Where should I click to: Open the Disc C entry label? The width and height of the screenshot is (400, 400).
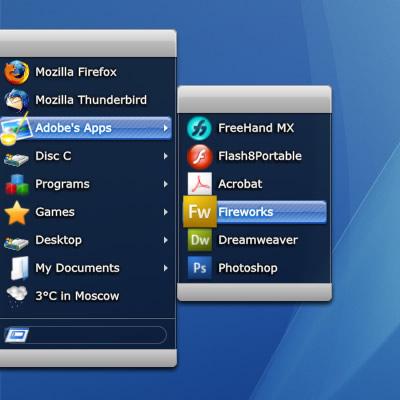point(53,156)
